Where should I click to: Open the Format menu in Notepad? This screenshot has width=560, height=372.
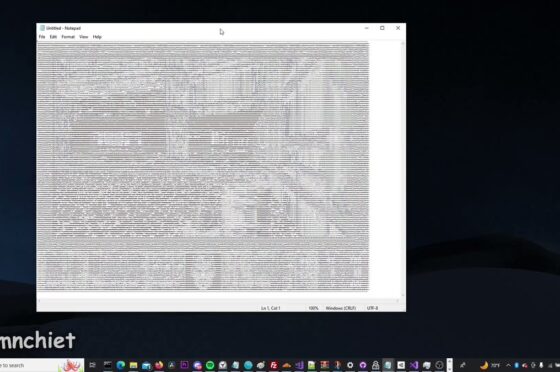[68, 37]
